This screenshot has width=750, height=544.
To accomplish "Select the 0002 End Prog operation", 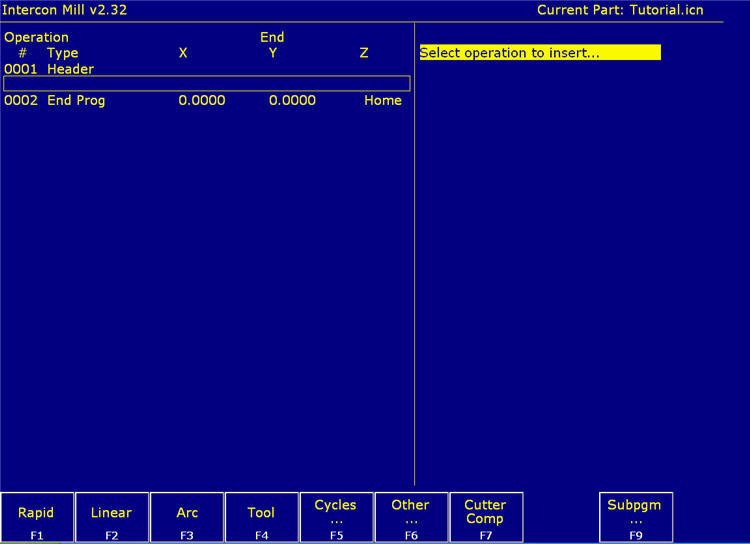I will pyautogui.click(x=55, y=100).
